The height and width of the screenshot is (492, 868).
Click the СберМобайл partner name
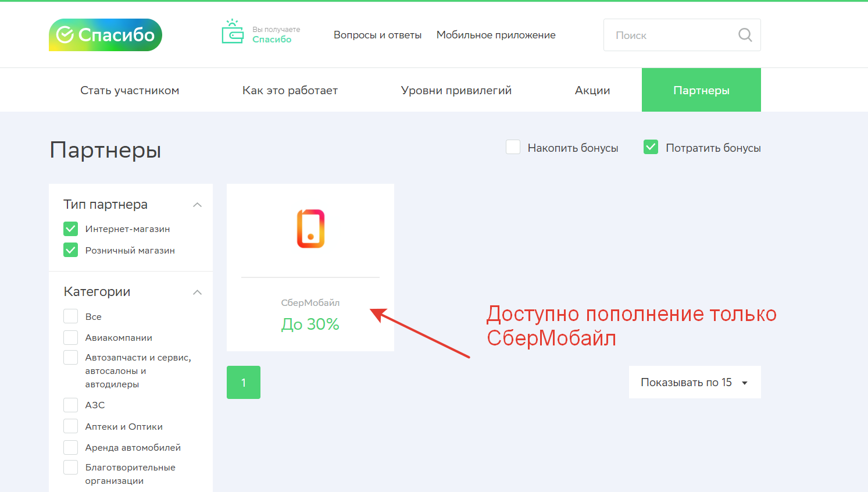click(x=310, y=302)
